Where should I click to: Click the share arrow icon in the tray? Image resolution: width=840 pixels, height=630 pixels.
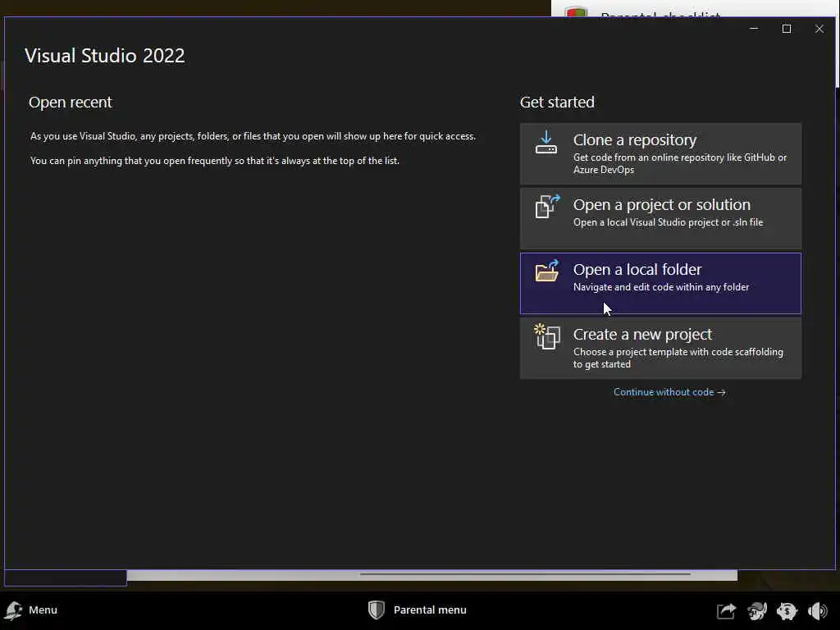pos(727,610)
